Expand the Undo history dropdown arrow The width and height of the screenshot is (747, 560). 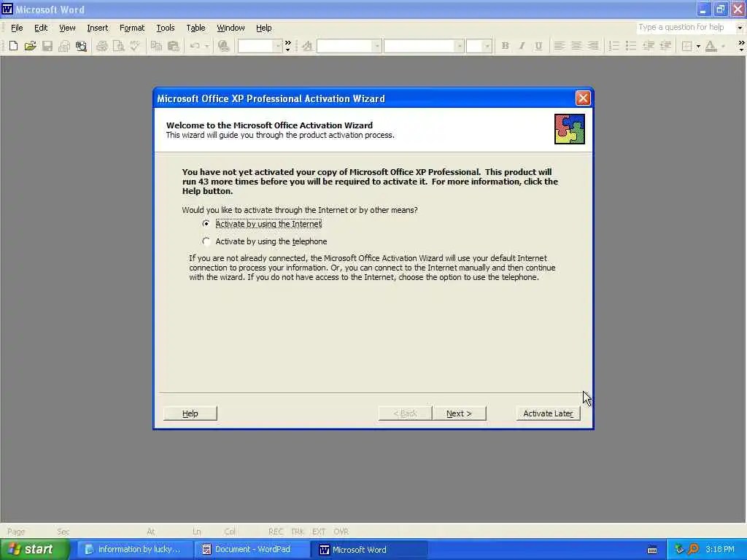pos(206,46)
